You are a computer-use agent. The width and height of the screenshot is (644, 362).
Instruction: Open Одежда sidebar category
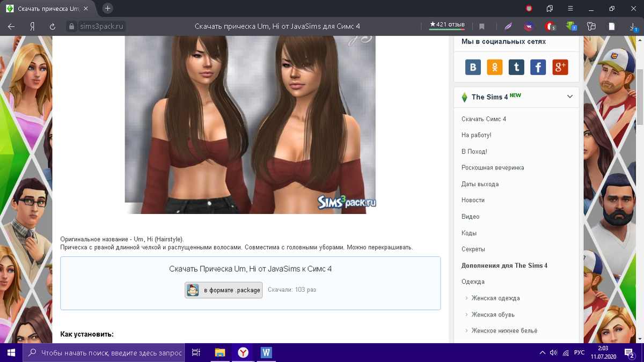[473, 282]
